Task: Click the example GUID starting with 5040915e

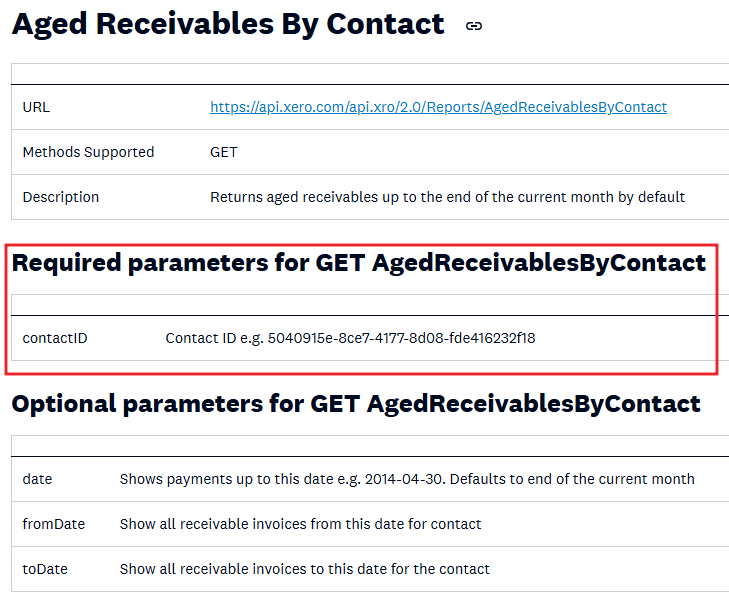Action: point(401,338)
